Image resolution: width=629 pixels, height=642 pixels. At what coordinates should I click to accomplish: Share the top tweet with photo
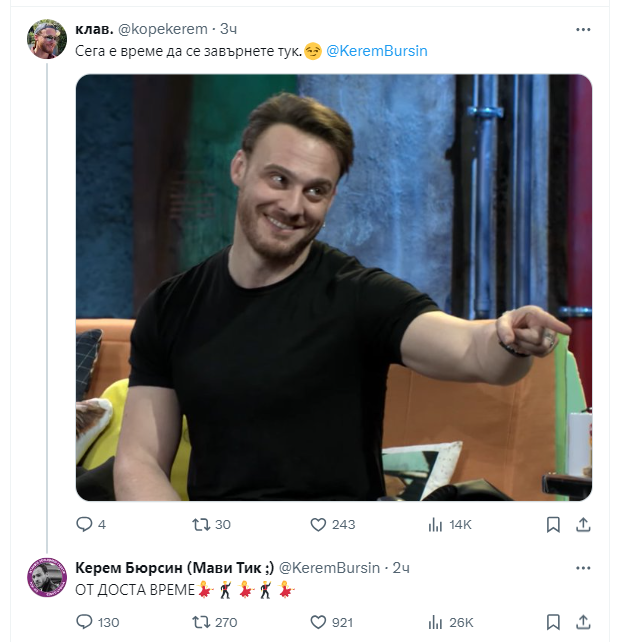click(x=582, y=524)
